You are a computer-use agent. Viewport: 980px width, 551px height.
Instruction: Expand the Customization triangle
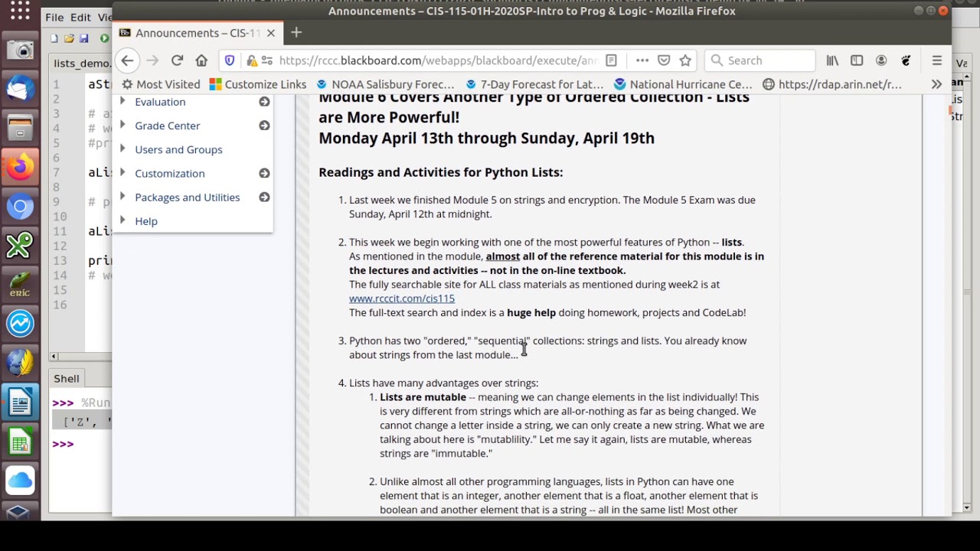[122, 172]
